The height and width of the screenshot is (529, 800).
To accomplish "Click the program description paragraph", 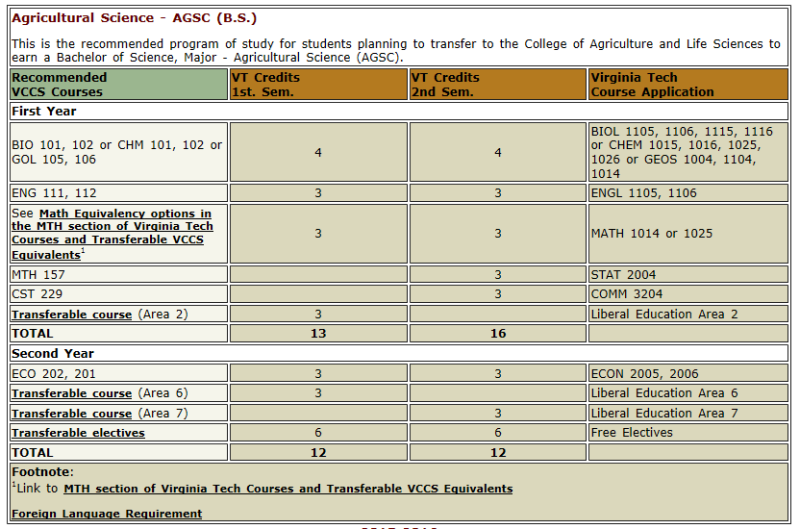I will pos(396,51).
